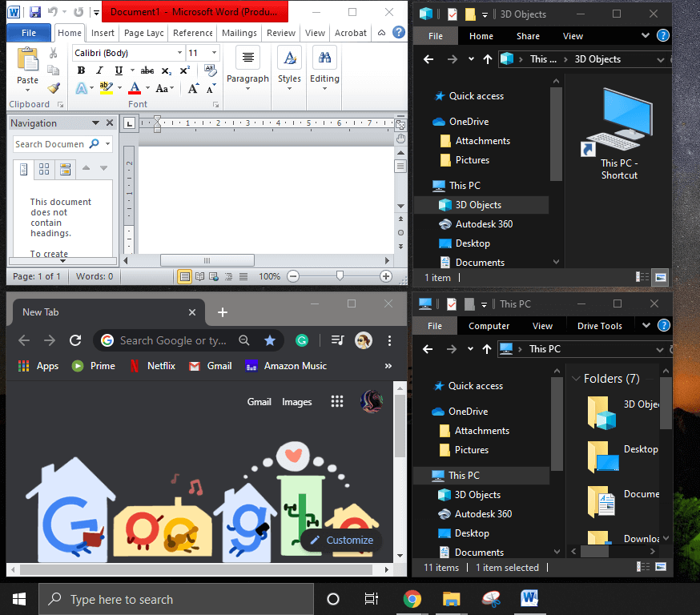Toggle Strikethrough in Word's ribbon
The height and width of the screenshot is (615, 700).
(x=147, y=70)
